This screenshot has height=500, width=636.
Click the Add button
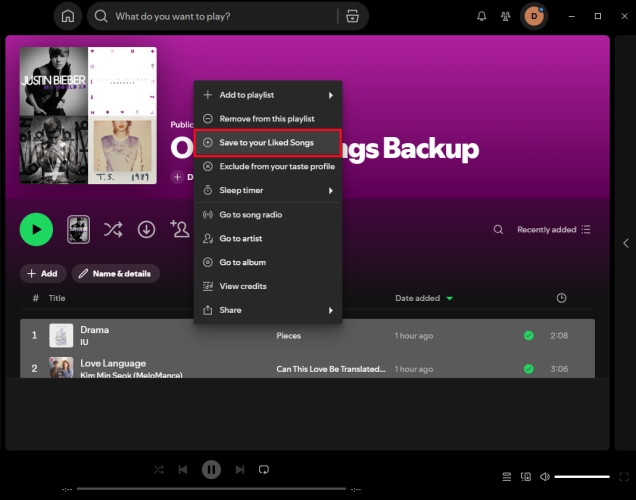[x=42, y=274]
